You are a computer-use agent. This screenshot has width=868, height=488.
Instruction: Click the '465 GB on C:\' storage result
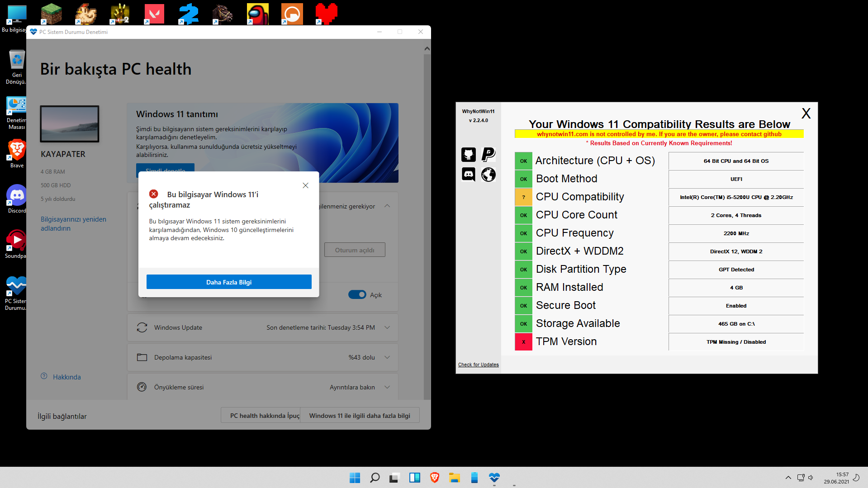(736, 324)
